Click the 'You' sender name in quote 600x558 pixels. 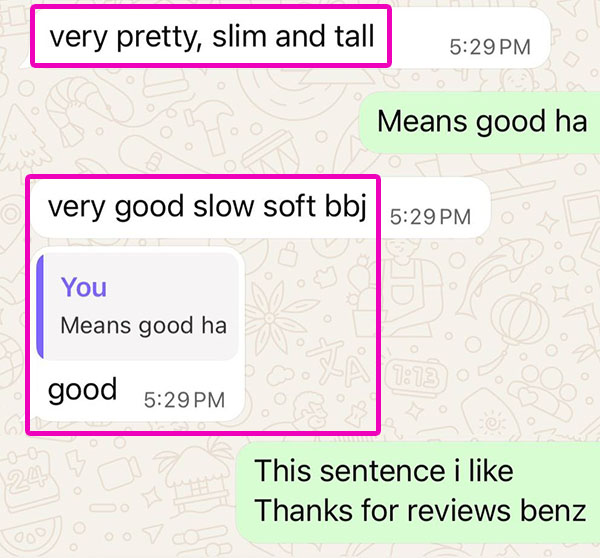pos(84,287)
